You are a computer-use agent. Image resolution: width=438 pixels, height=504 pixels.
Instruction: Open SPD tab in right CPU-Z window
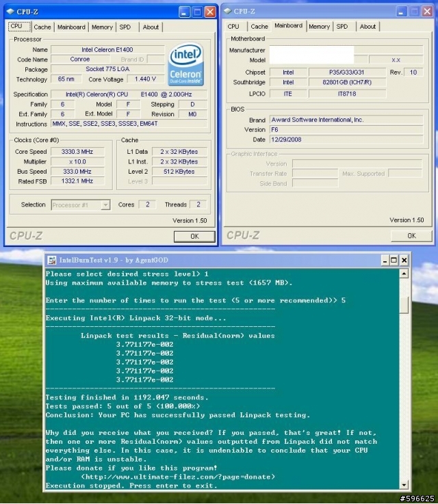click(x=342, y=27)
